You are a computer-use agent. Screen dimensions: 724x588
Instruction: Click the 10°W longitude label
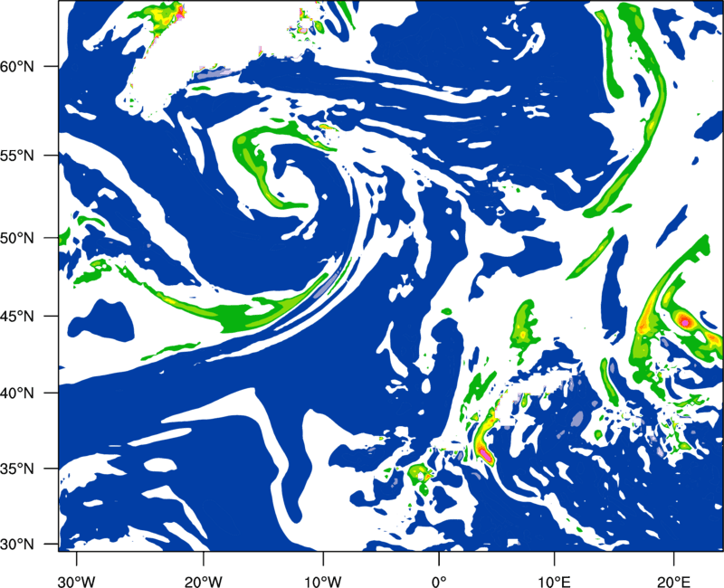click(322, 582)
